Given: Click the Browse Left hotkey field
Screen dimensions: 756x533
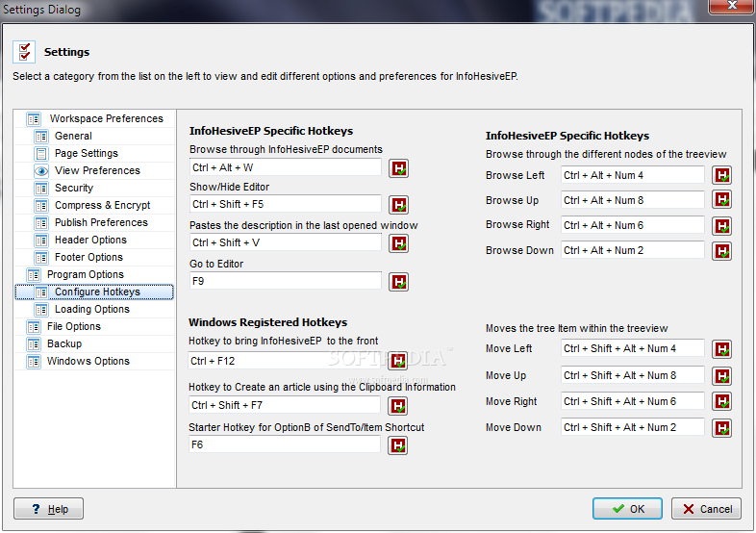Looking at the screenshot, I should 633,175.
